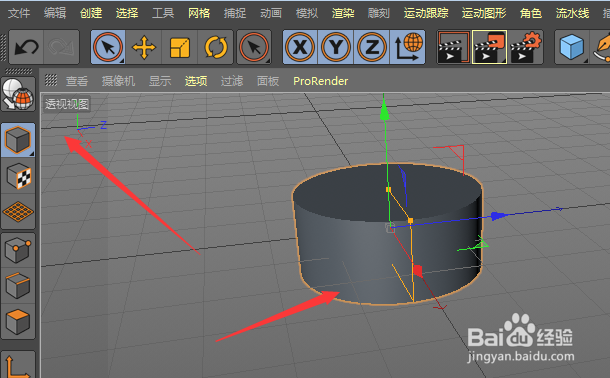Open the 雕刻 menu
Image resolution: width=610 pixels, height=378 pixels.
tap(379, 13)
